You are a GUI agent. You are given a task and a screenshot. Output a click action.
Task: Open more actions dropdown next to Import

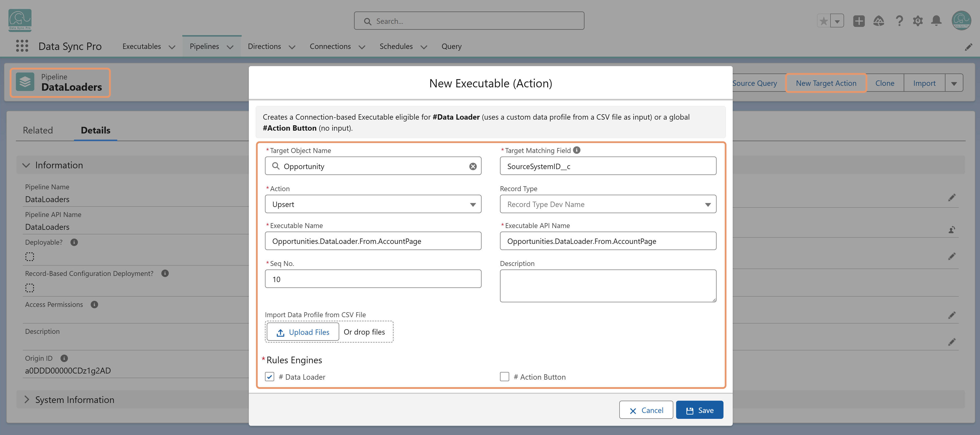pos(954,83)
